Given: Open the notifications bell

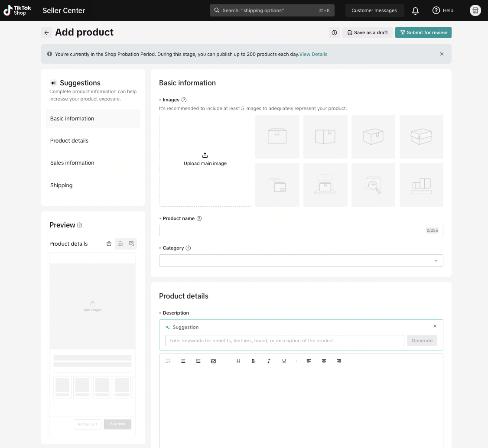Looking at the screenshot, I should pos(415,10).
